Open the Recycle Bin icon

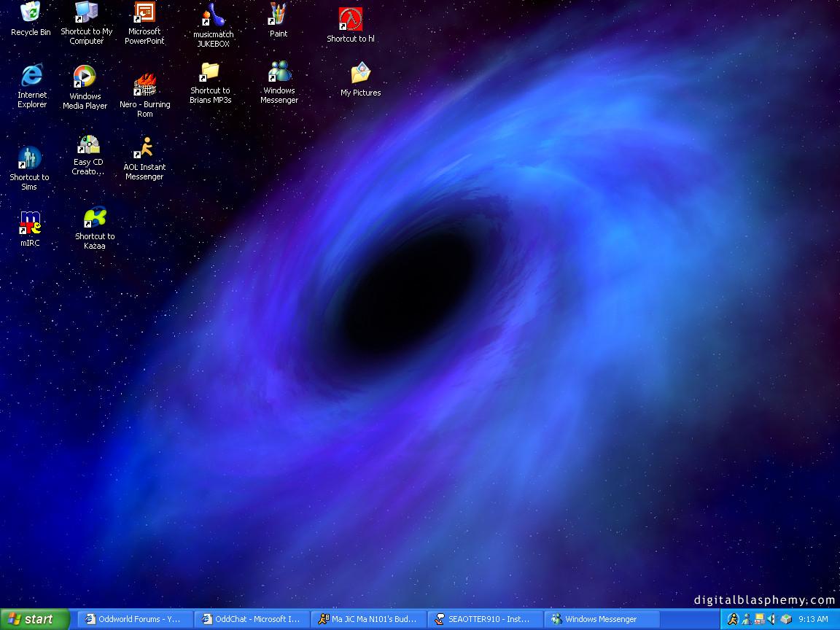tap(31, 12)
